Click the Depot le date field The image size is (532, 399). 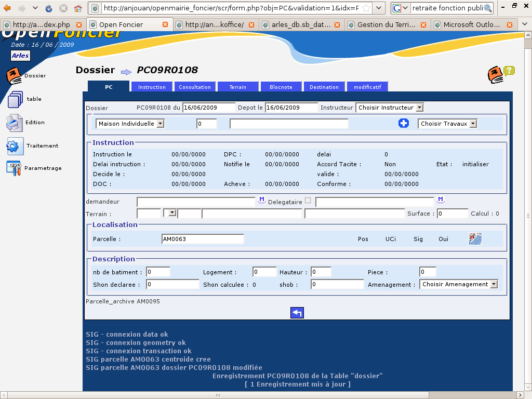point(291,108)
